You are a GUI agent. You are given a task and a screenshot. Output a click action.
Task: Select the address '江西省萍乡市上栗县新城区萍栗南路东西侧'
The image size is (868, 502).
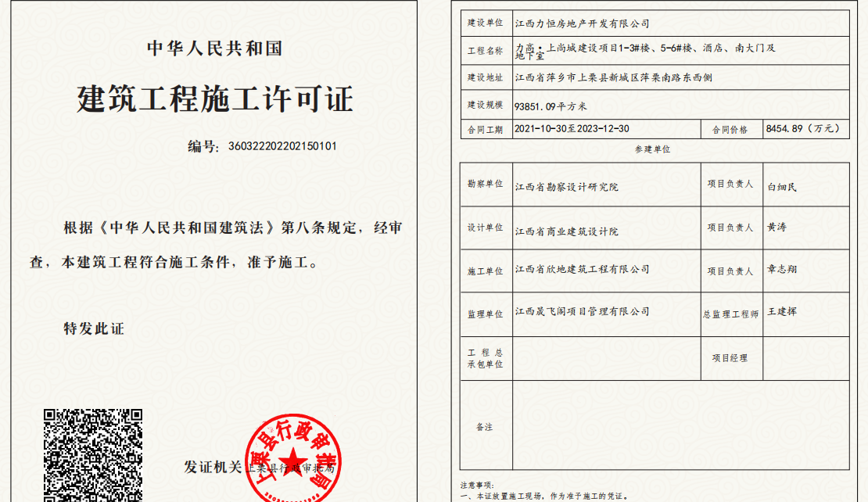pos(614,77)
